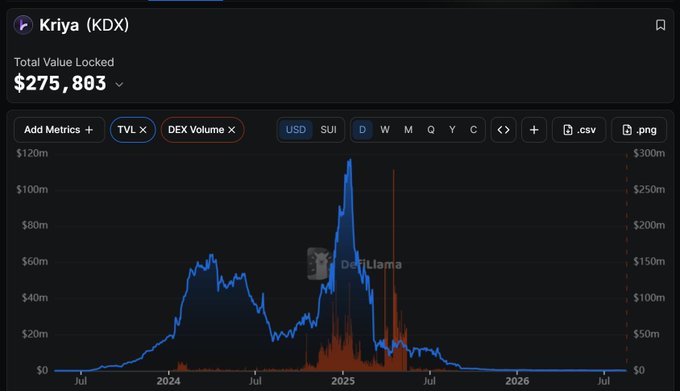
Task: Click the $60m left axis label
Action: pyautogui.click(x=35, y=261)
